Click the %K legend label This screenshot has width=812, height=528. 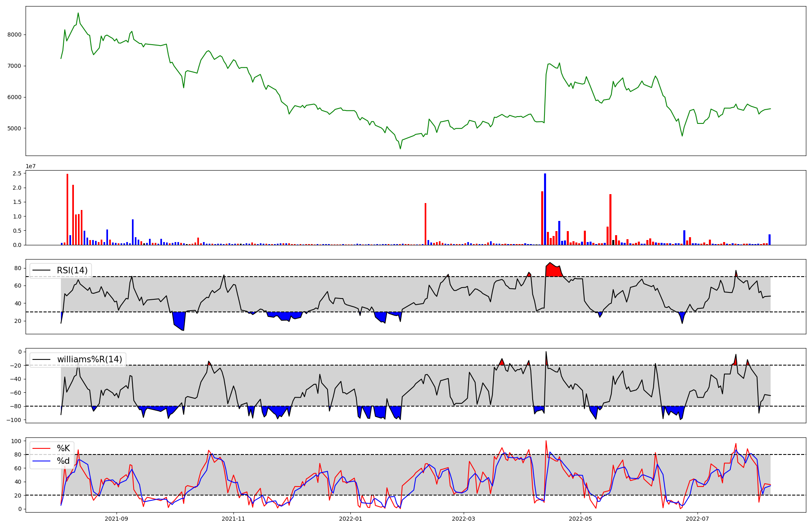click(63, 448)
